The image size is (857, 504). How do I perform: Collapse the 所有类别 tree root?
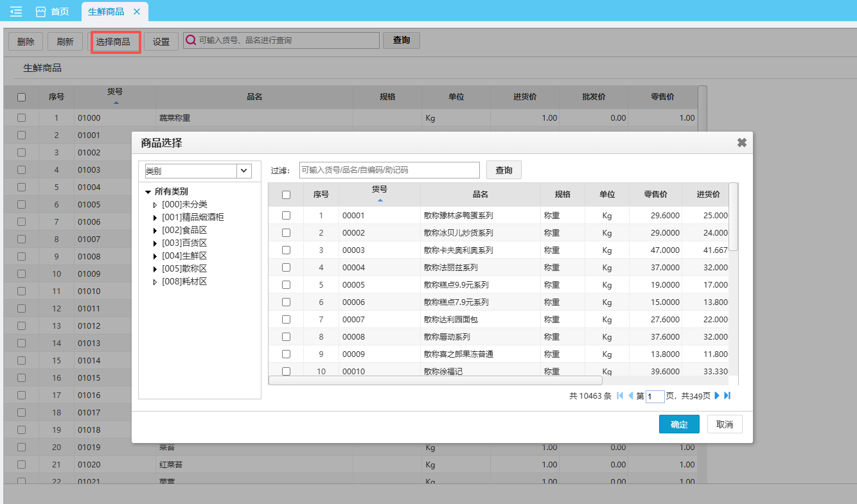coord(148,192)
